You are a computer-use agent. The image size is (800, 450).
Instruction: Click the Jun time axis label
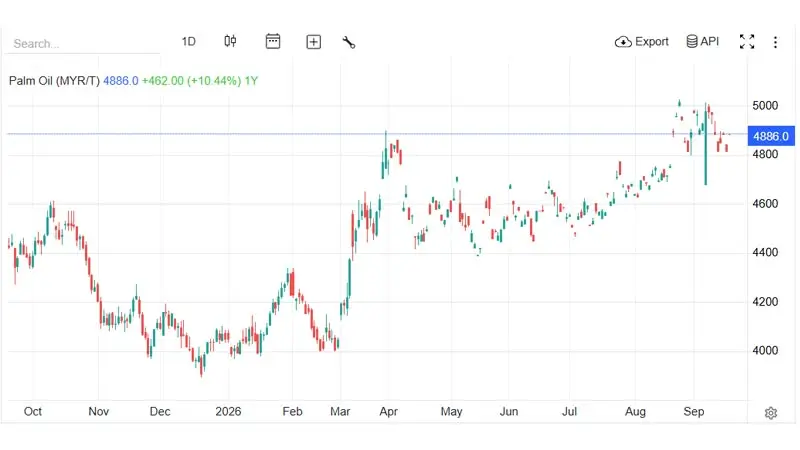509,411
